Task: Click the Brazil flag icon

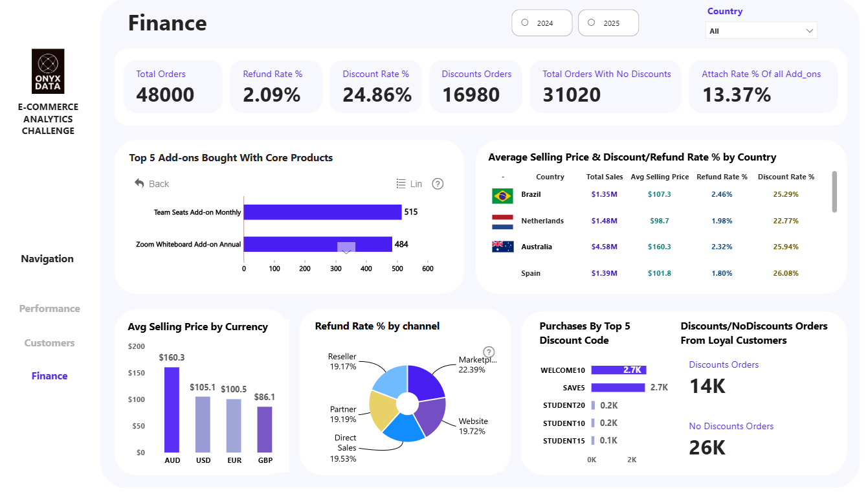Action: pyautogui.click(x=503, y=195)
